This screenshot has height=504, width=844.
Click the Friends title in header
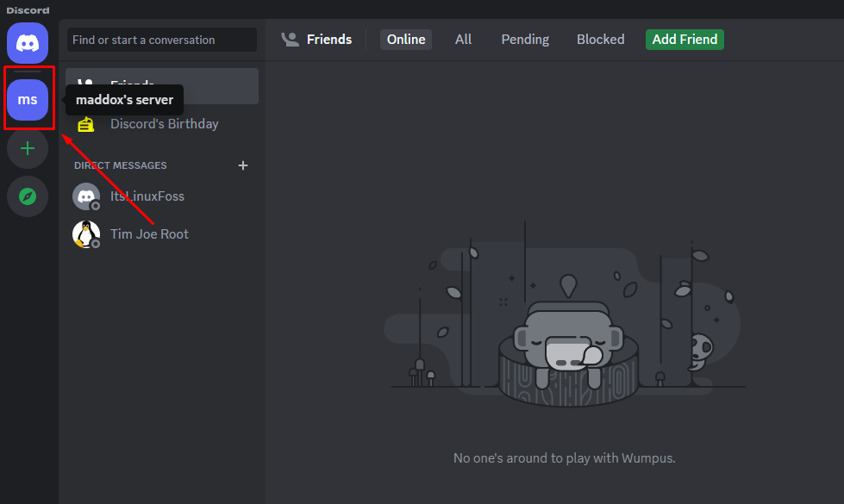pyautogui.click(x=328, y=40)
